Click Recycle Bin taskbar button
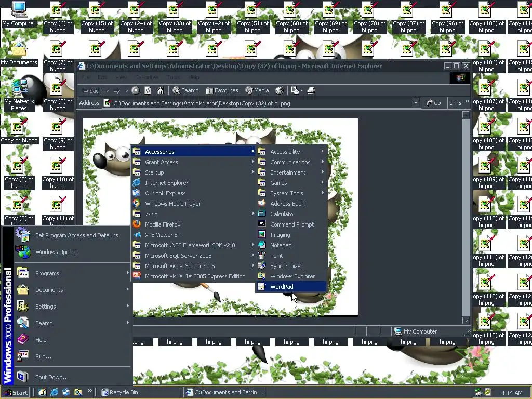 (140, 392)
